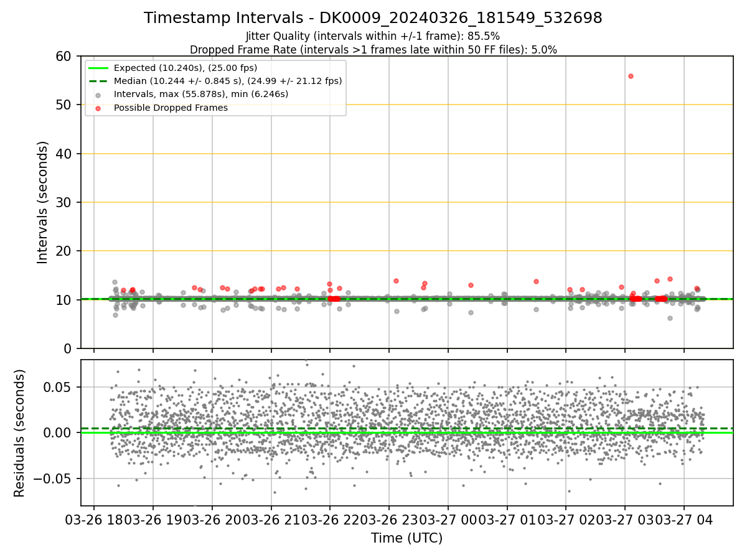Viewport: 747px width, 560px height.
Task: Click the "Residuals (seconds)" y-axis label
Action: (x=20, y=433)
